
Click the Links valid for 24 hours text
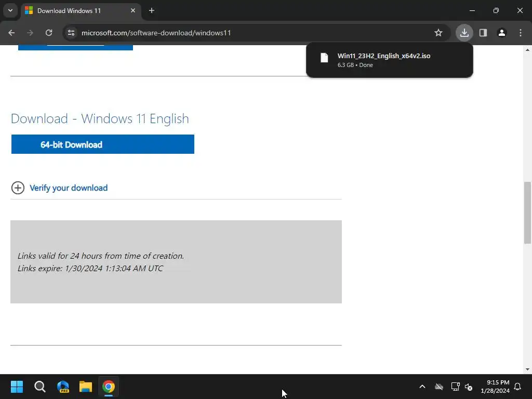[101, 256]
